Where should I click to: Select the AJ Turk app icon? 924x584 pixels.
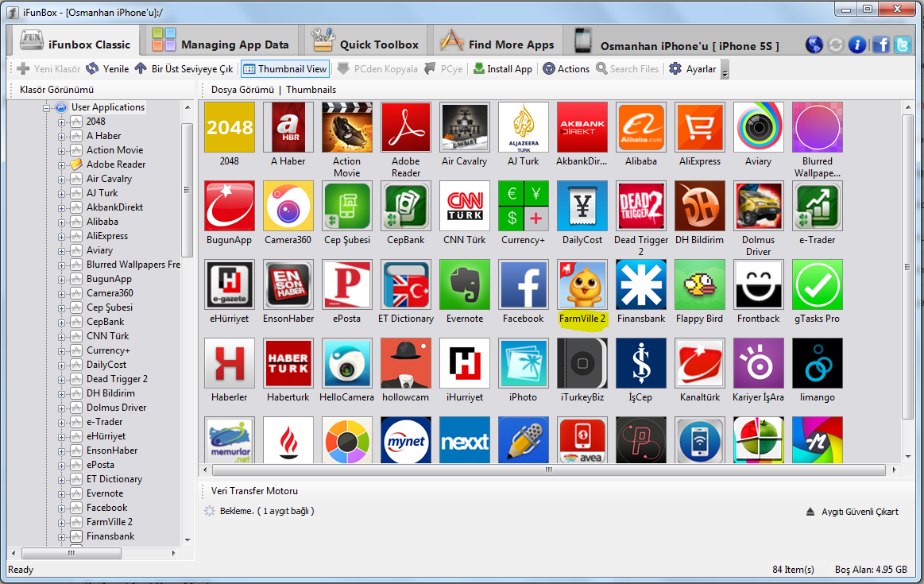pyautogui.click(x=524, y=127)
